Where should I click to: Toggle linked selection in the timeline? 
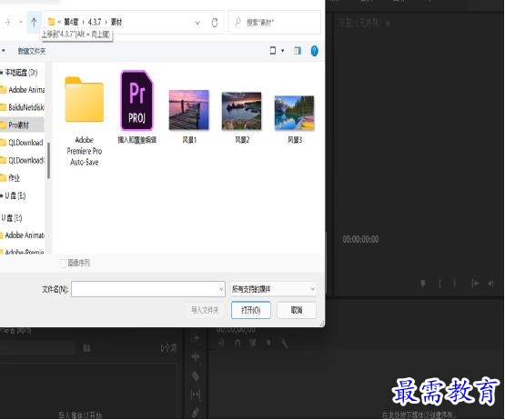[x=253, y=344]
